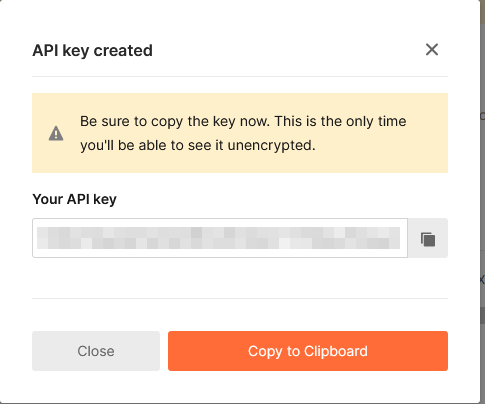The width and height of the screenshot is (485, 404).
Task: Focus the Your API key field
Action: [220, 238]
